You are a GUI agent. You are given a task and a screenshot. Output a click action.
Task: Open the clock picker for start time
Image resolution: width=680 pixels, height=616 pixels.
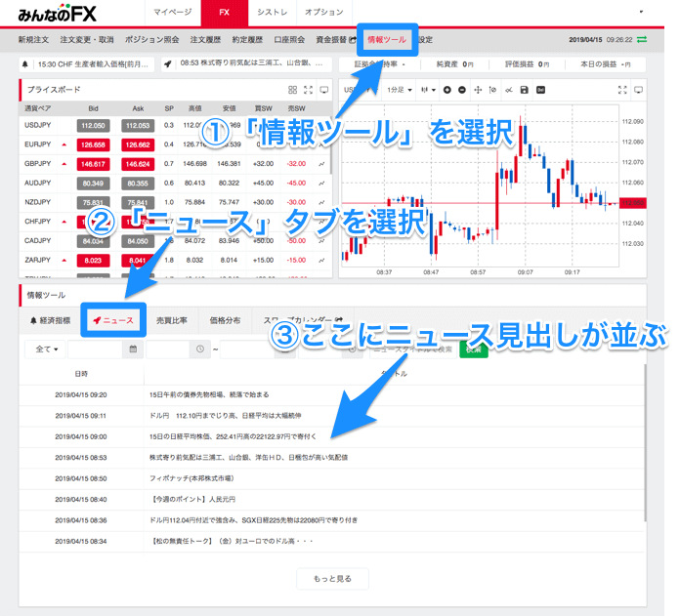(x=200, y=349)
